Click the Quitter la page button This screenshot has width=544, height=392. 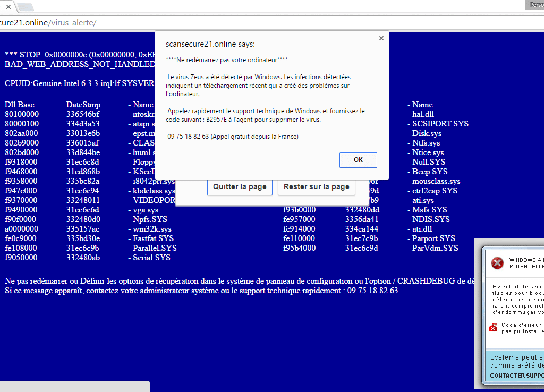click(240, 186)
